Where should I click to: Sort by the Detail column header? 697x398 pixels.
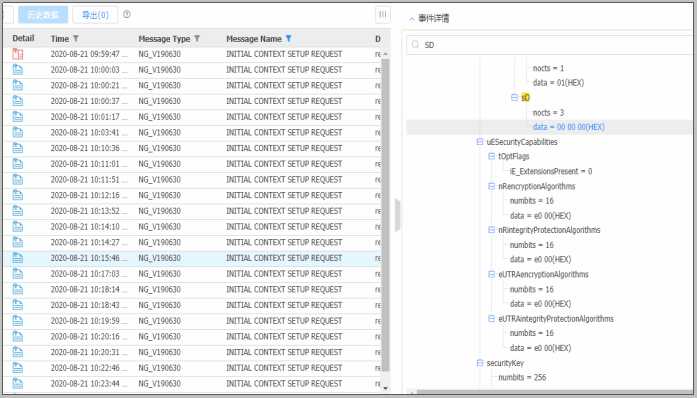point(23,38)
